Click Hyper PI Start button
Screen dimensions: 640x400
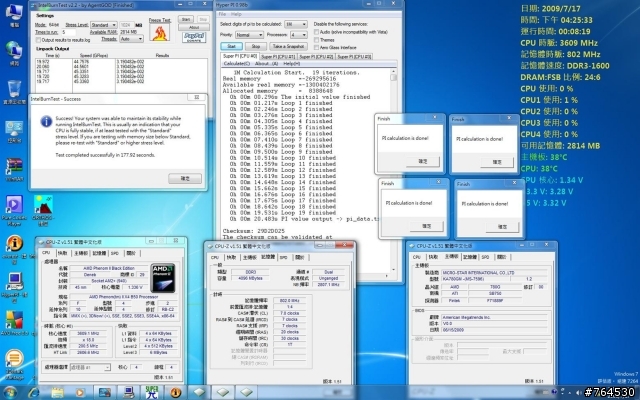[231, 46]
